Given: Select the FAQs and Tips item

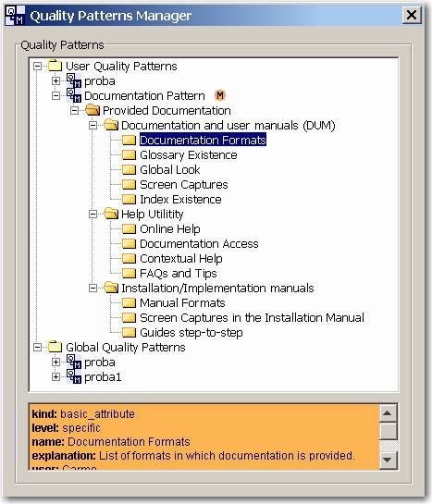Looking at the screenshot, I should tap(179, 273).
